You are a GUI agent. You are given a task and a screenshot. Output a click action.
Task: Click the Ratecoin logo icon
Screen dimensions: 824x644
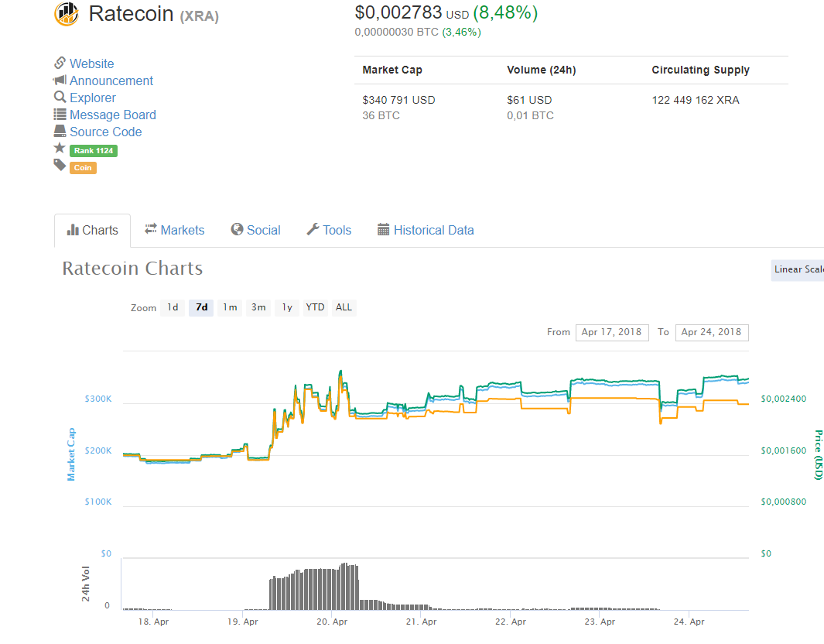[x=67, y=14]
